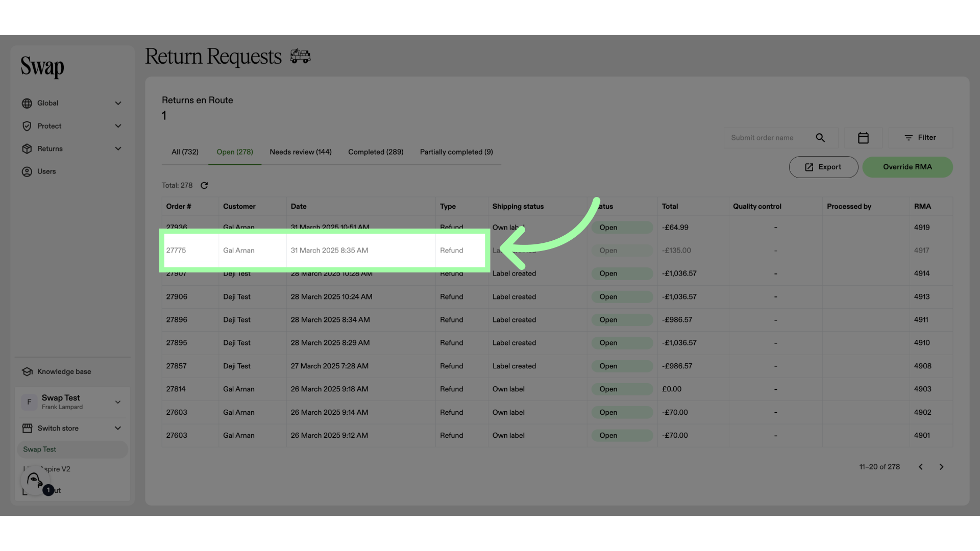
Task: Click the Swap logo
Action: click(42, 67)
